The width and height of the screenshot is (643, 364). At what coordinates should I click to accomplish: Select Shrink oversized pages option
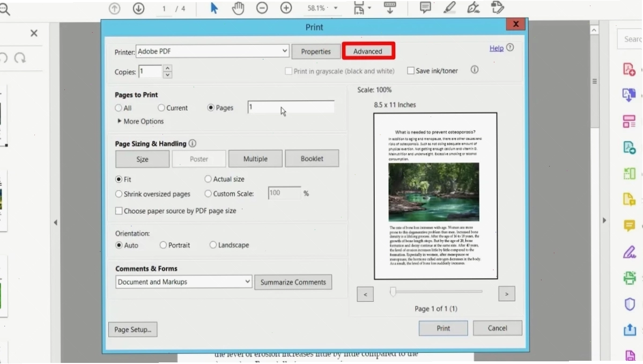[x=119, y=194]
